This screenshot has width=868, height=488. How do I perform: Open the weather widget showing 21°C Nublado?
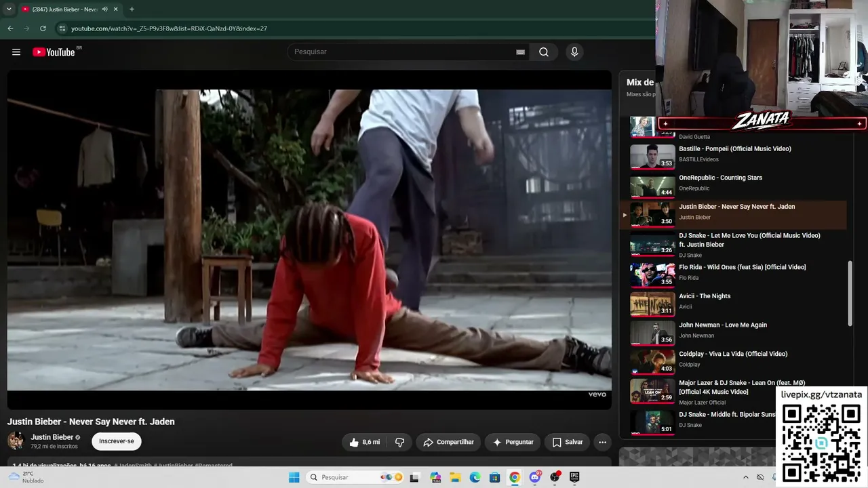27,477
